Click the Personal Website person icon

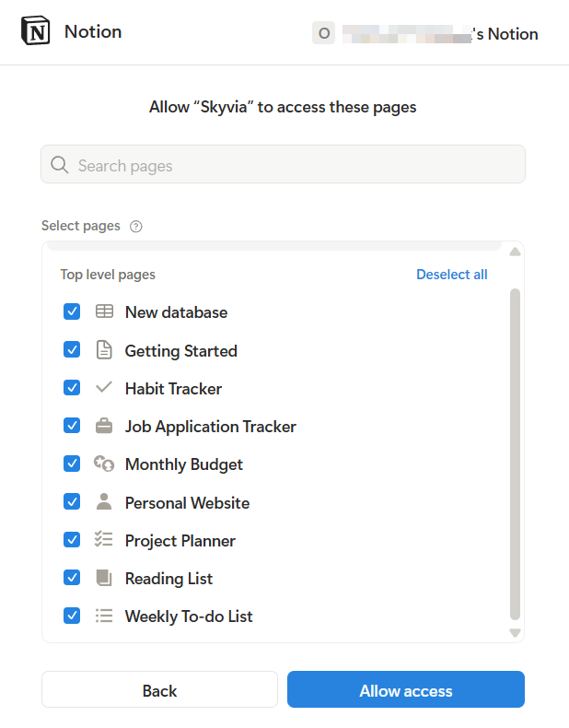click(104, 502)
